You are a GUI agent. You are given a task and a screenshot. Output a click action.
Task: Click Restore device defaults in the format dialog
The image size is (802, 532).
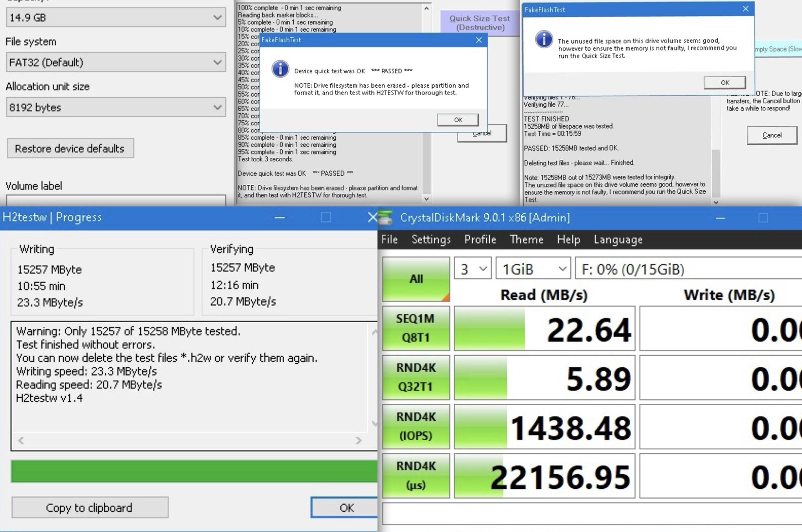pos(70,148)
